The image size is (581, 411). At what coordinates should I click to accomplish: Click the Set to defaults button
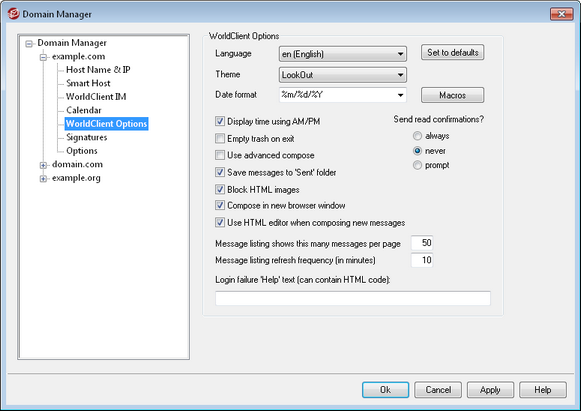452,53
